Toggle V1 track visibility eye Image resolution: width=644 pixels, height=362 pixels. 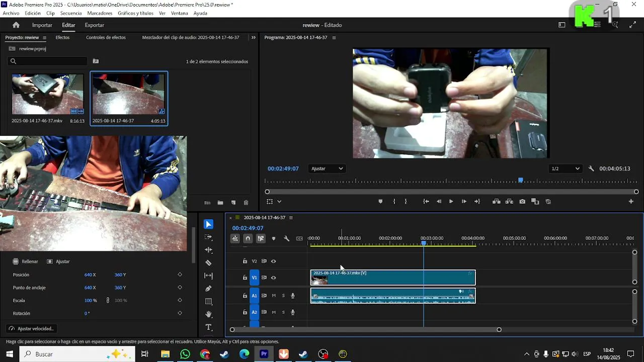(274, 278)
